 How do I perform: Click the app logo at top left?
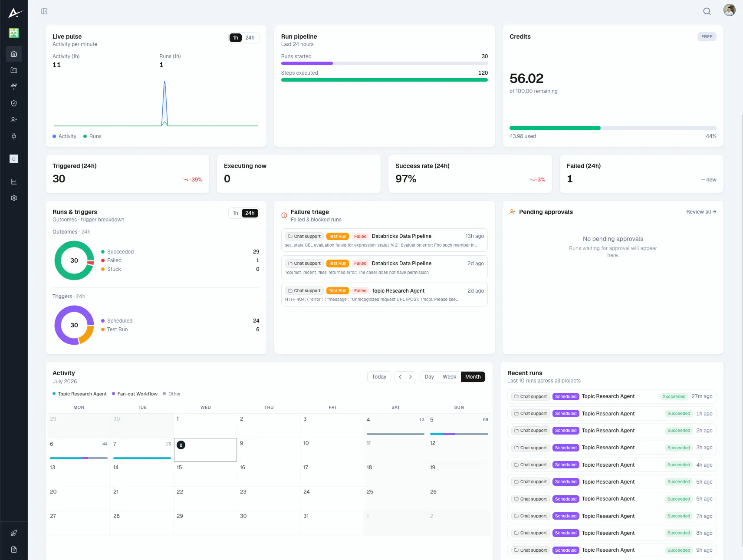coord(15,13)
